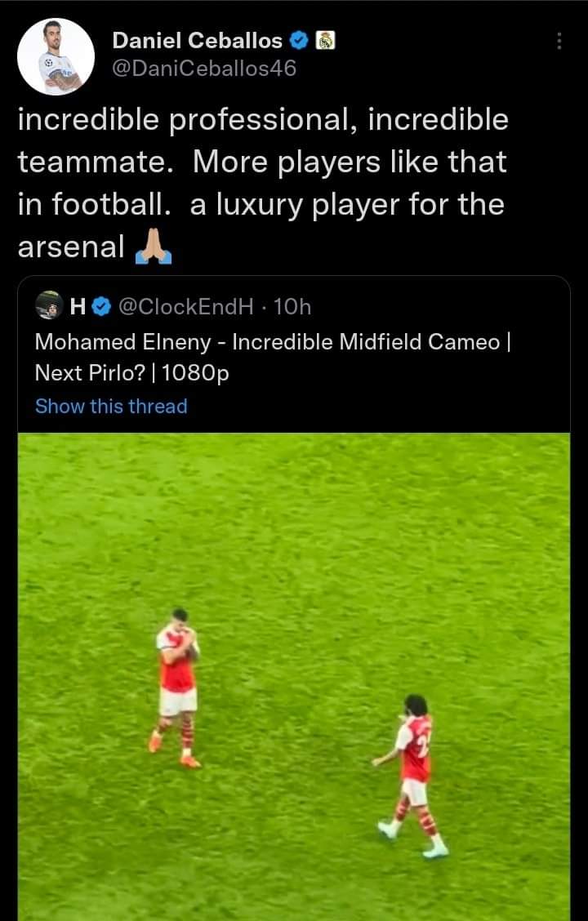The width and height of the screenshot is (588, 921).
Task: Click the Show this thread link
Action: (x=111, y=406)
